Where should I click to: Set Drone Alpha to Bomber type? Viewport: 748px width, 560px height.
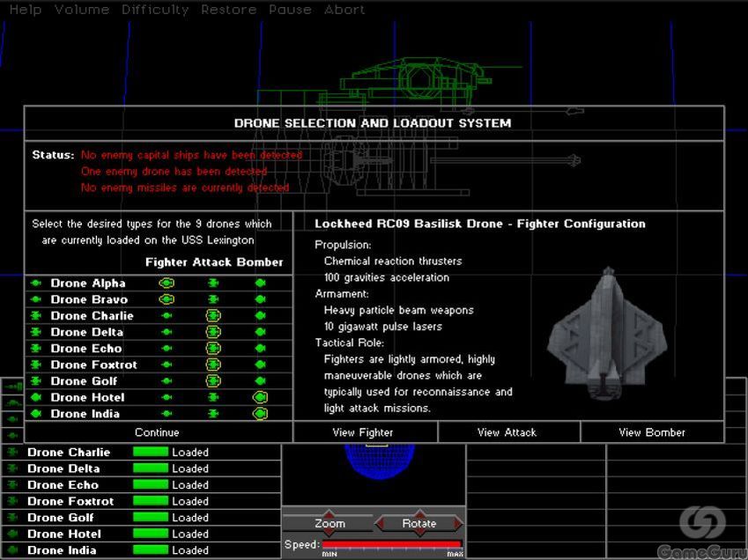260,284
